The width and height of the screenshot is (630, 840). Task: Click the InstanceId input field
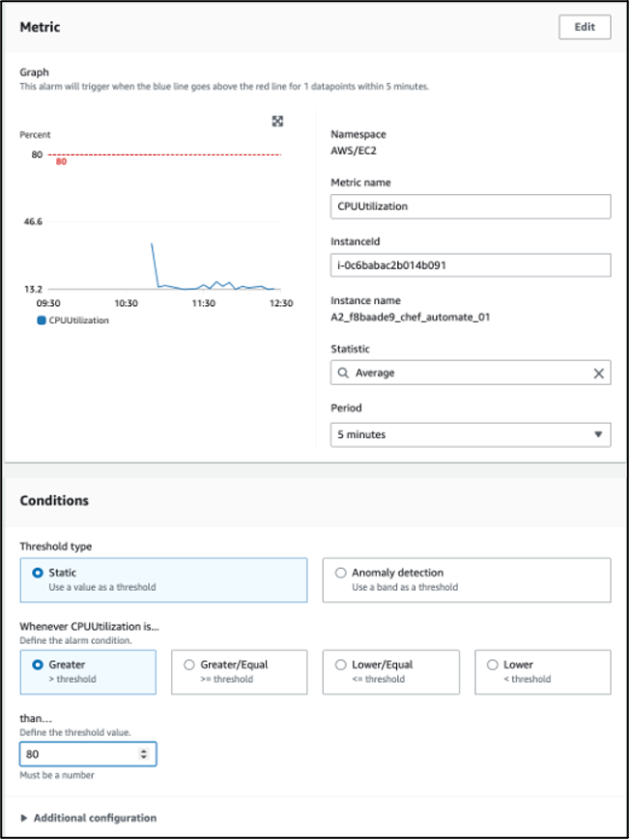coord(470,266)
